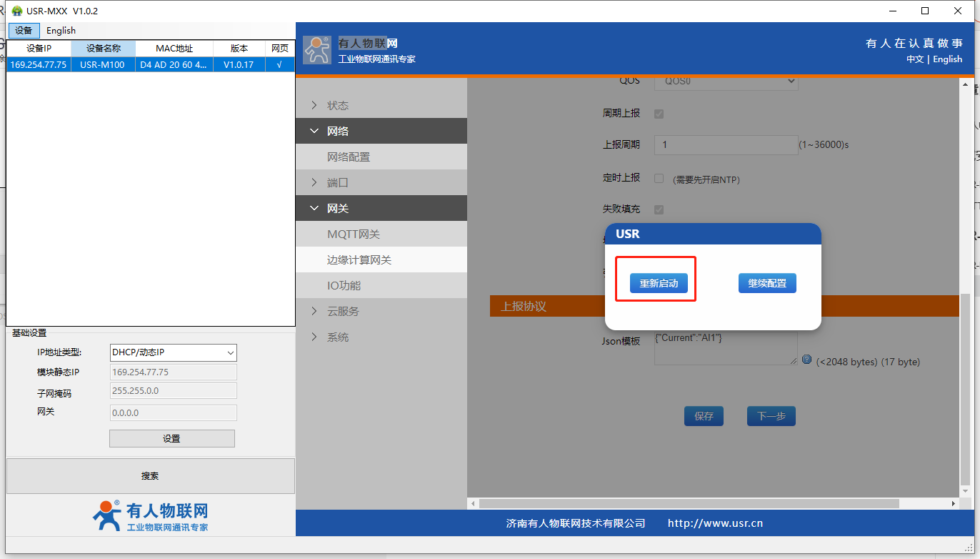Sort by 设备名称 column header
Image resolution: width=980 pixels, height=559 pixels.
pos(104,49)
